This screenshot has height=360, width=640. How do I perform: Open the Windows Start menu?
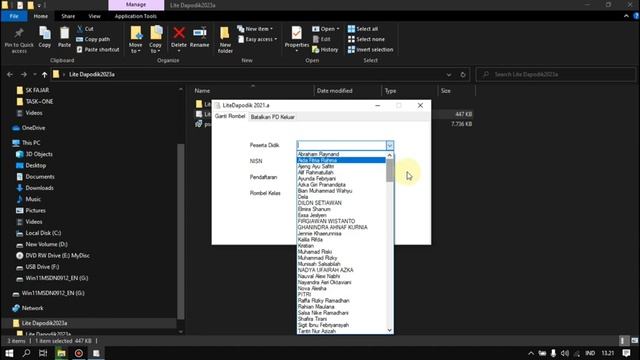[9, 353]
